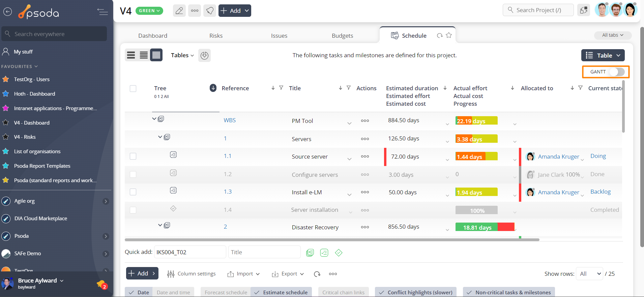Open actions menu for Disaster Recovery row
Image resolution: width=644 pixels, height=297 pixels.
coord(365,227)
